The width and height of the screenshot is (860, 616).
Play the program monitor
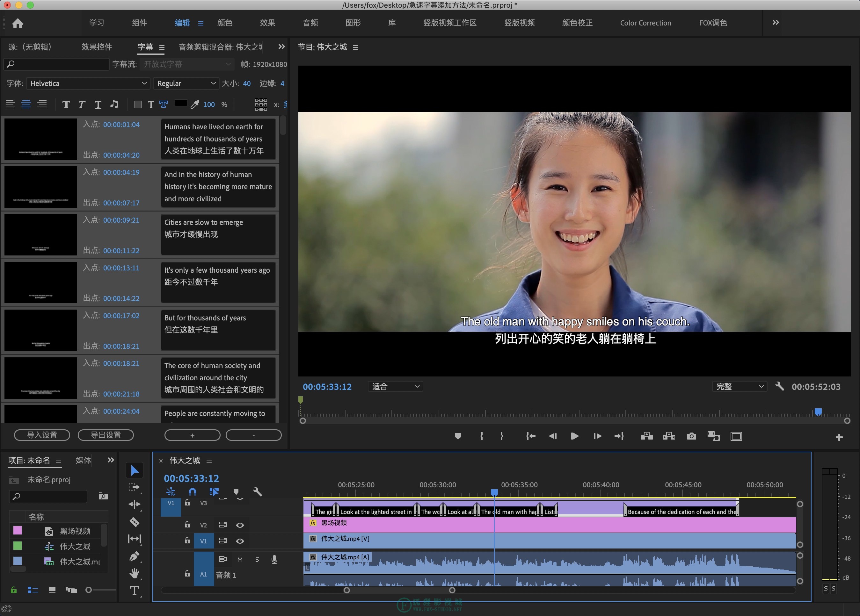(574, 436)
